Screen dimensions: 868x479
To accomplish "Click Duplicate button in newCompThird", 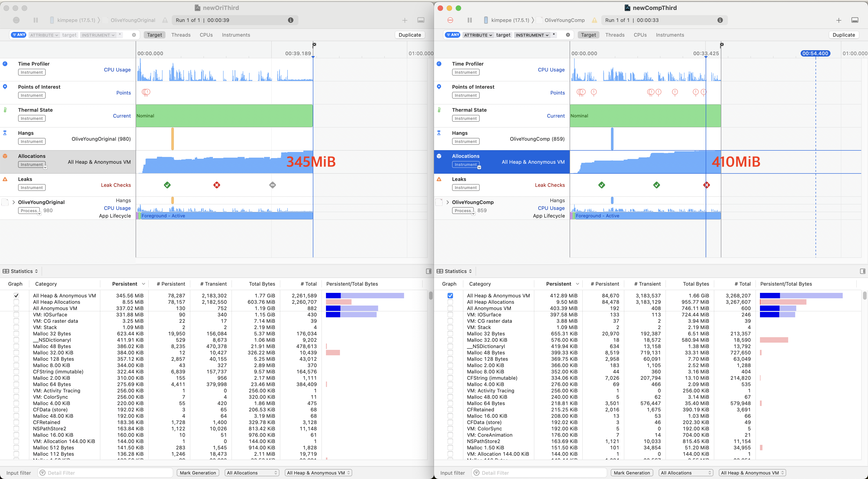I will coord(843,35).
